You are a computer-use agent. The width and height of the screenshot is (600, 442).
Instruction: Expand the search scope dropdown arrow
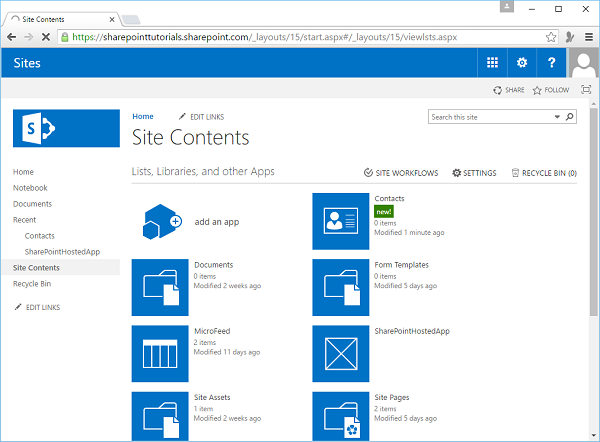tap(557, 117)
